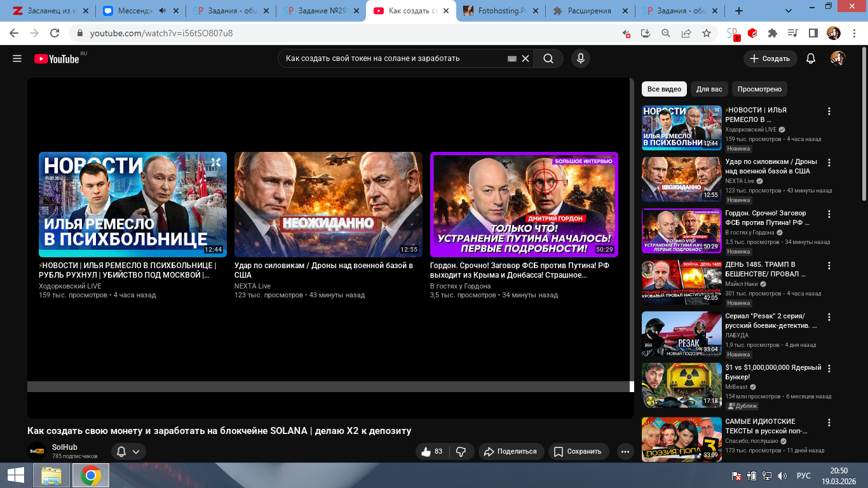Close the Fotohosting tab
The width and height of the screenshot is (868, 488).
click(x=535, y=11)
